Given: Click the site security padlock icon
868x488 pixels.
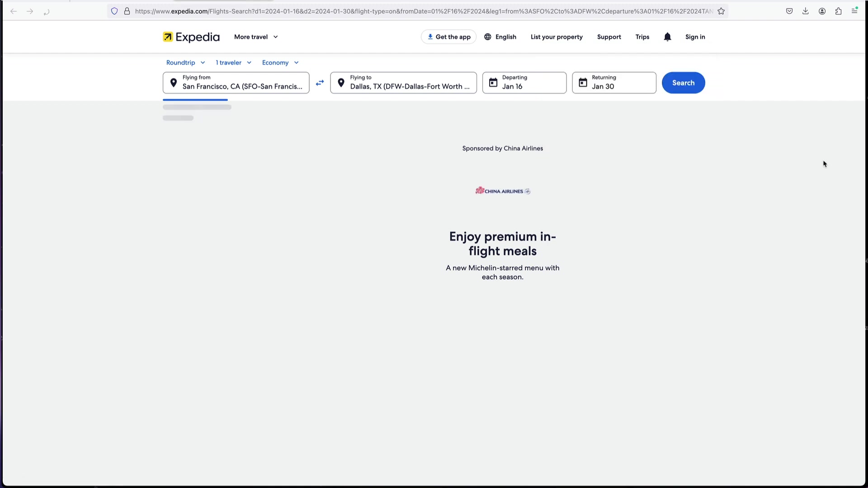Looking at the screenshot, I should [127, 11].
